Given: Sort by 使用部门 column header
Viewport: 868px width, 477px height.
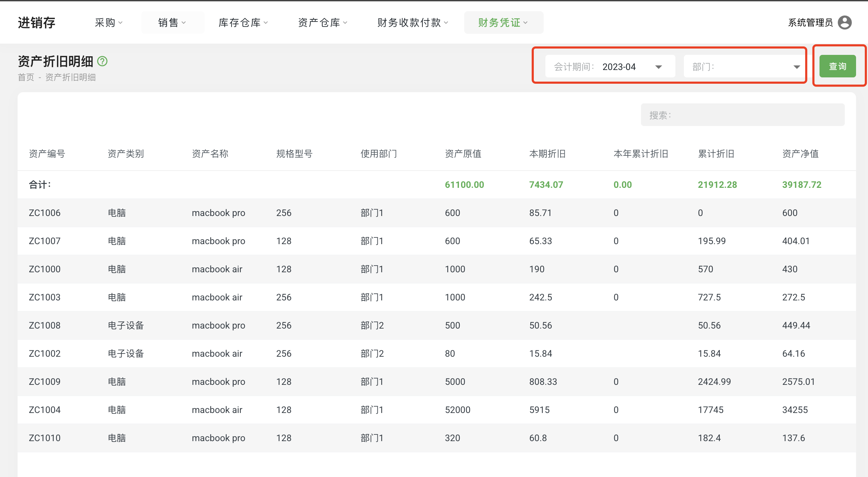Looking at the screenshot, I should pyautogui.click(x=378, y=154).
